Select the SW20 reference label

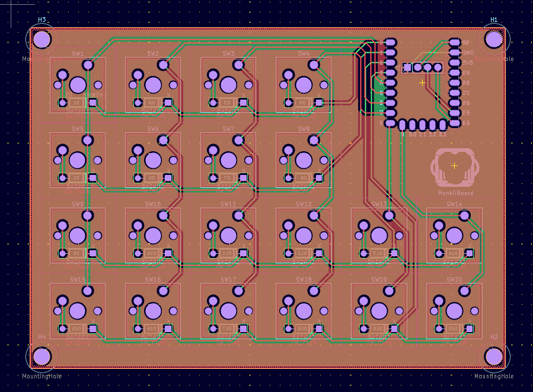[454, 279]
